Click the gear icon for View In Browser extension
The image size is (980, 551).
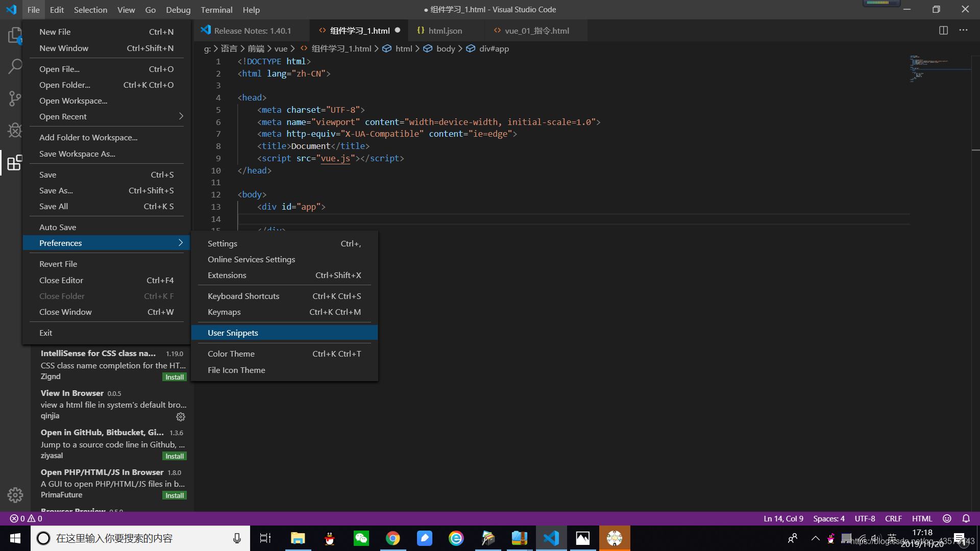tap(181, 417)
